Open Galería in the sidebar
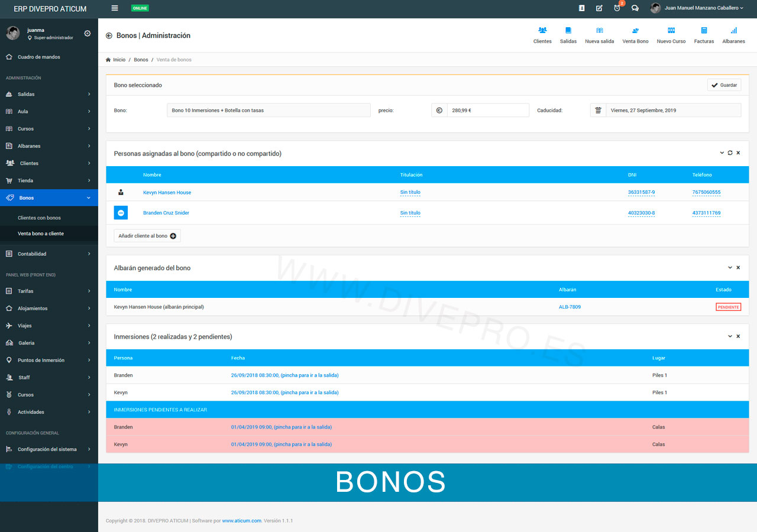Screen dimensions: 757x532 pos(49,343)
